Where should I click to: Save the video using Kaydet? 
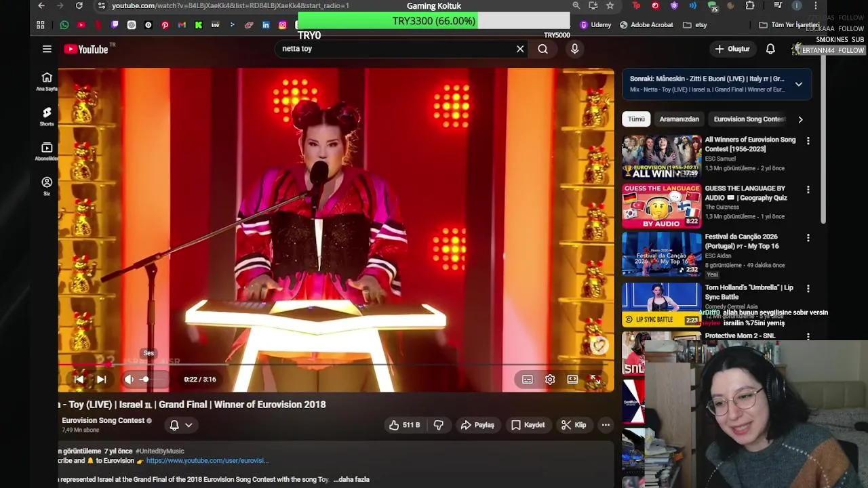[528, 425]
